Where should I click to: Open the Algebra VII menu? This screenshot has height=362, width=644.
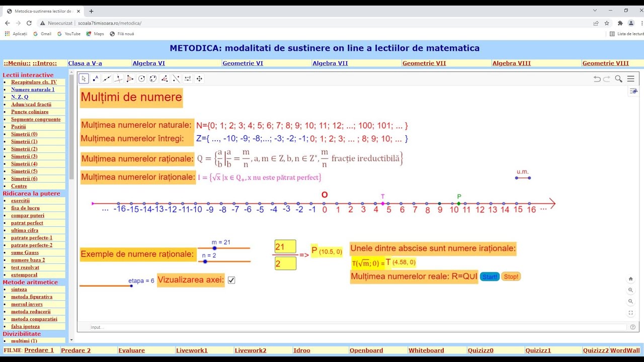pyautogui.click(x=330, y=63)
